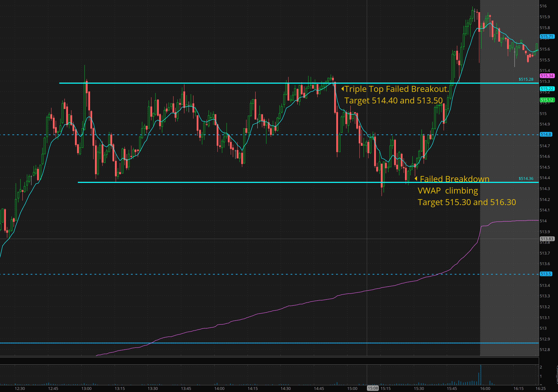Select the Failed Breakdown text note
Image resolution: width=558 pixels, height=392 pixels.
(455, 179)
